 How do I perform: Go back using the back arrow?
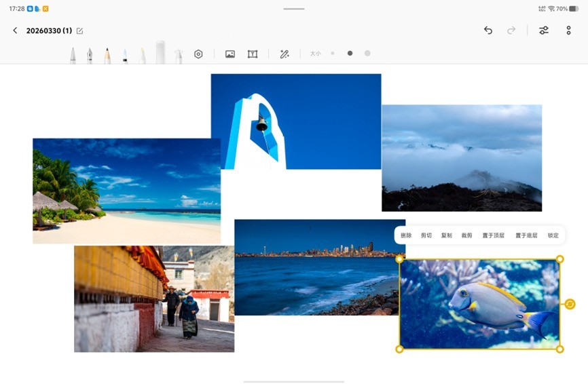[x=15, y=31]
